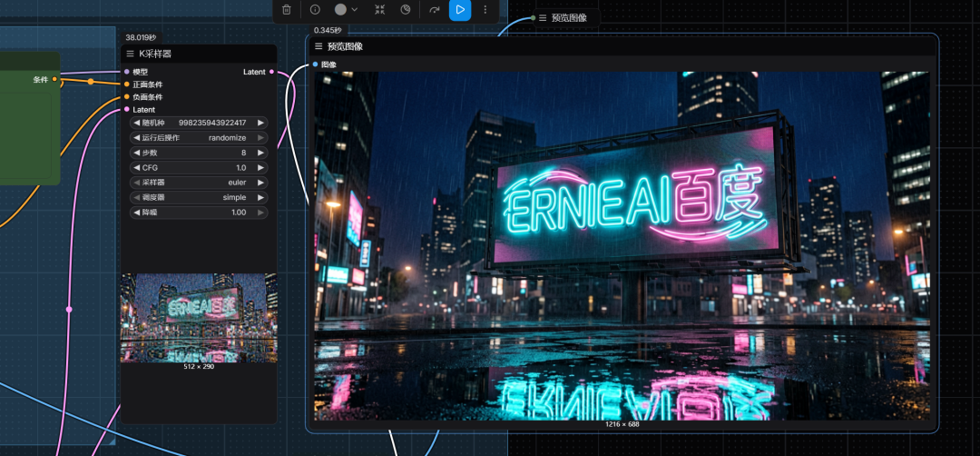Open the euler sampler dropdown
This screenshot has width=980, height=456.
coord(237,183)
